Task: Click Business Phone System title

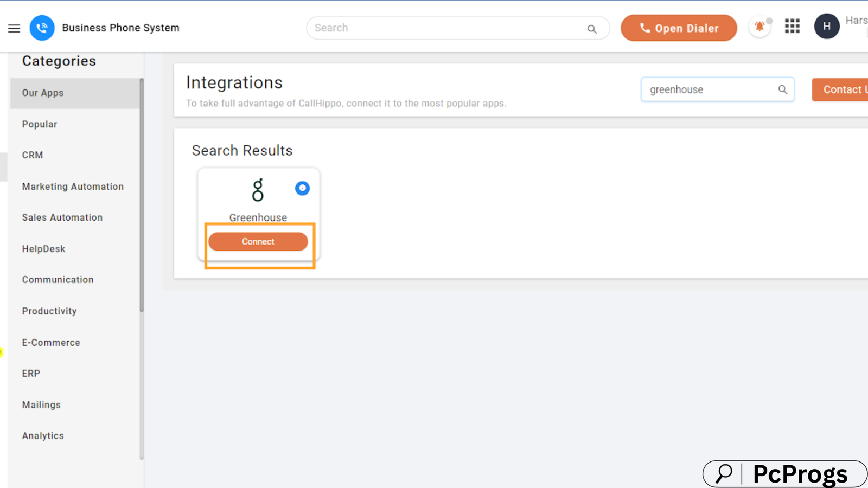Action: (x=120, y=28)
